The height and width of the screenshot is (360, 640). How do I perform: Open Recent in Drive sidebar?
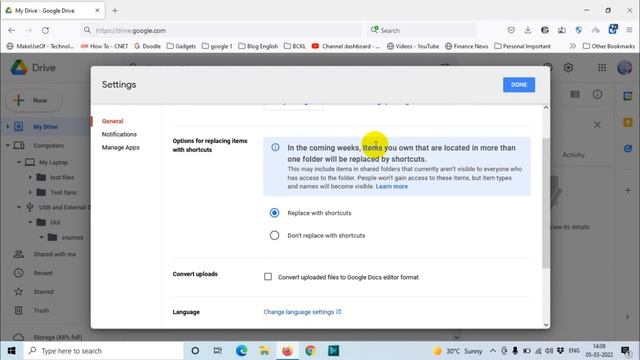click(x=42, y=273)
